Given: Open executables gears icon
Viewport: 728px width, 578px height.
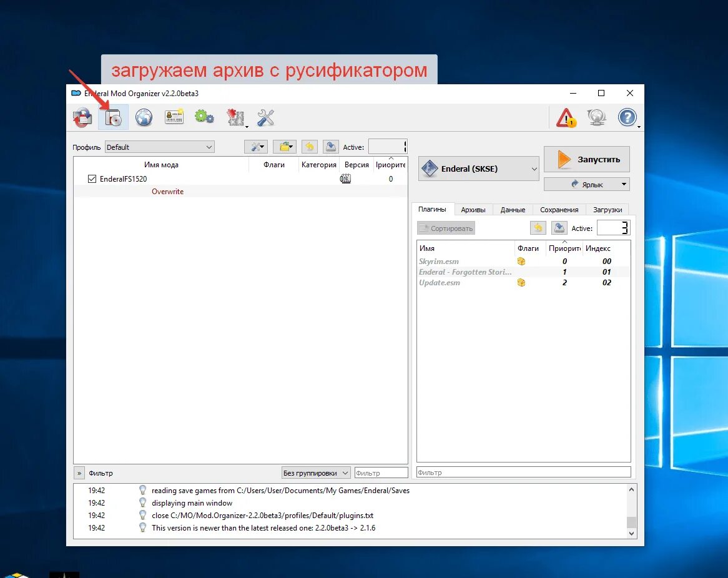Looking at the screenshot, I should pos(204,117).
